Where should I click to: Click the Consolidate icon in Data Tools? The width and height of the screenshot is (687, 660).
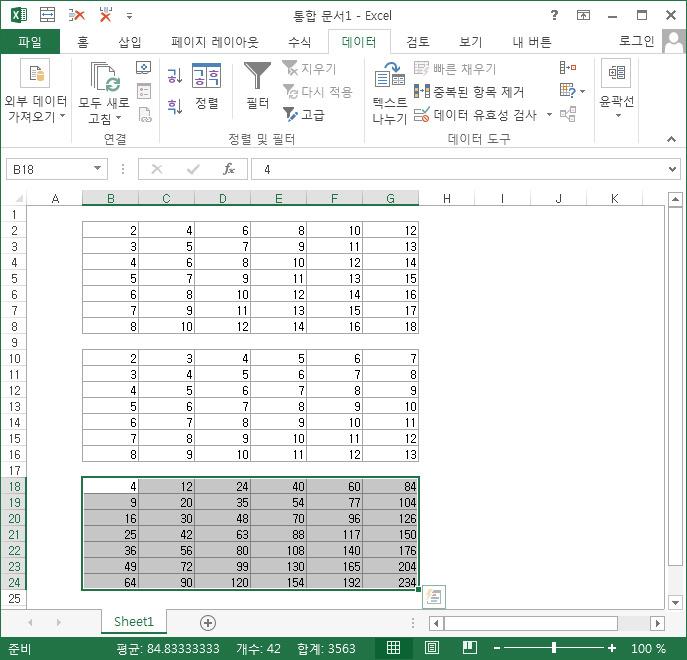tap(568, 67)
